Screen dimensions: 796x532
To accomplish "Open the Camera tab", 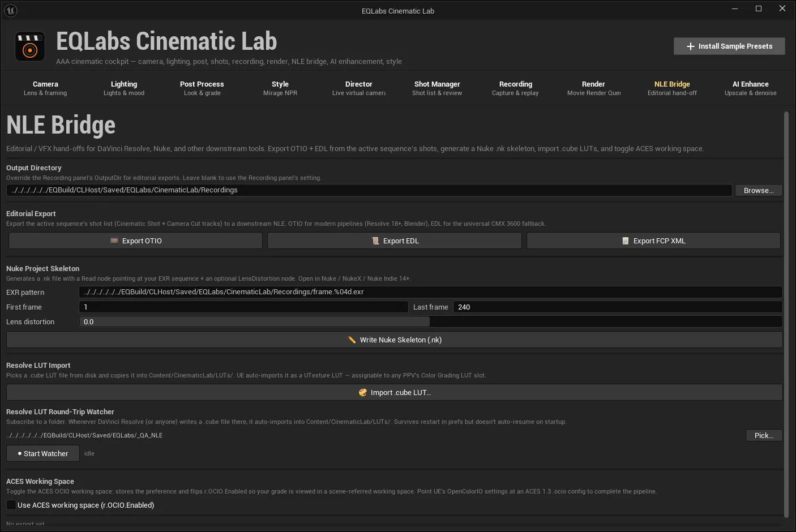I will tap(45, 88).
